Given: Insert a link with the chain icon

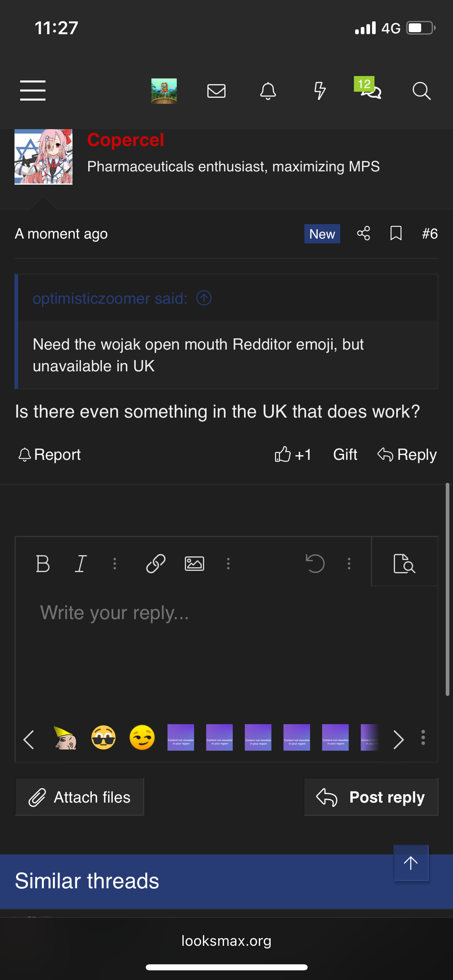Looking at the screenshot, I should pyautogui.click(x=156, y=563).
